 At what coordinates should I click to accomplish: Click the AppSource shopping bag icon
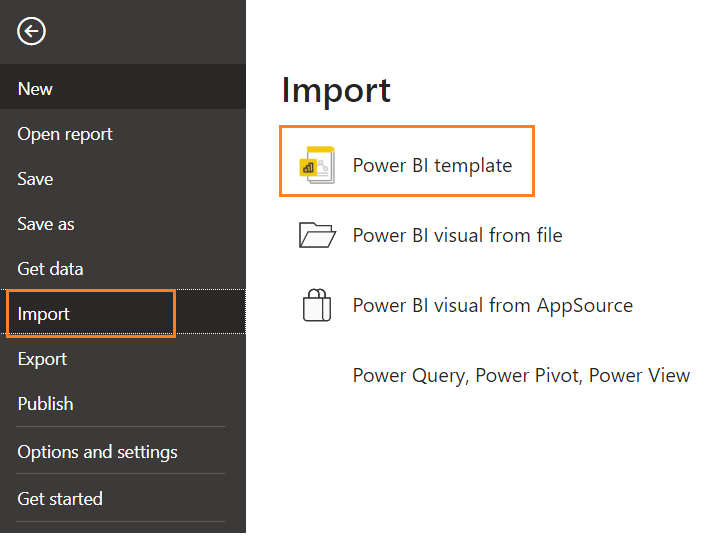[317, 305]
